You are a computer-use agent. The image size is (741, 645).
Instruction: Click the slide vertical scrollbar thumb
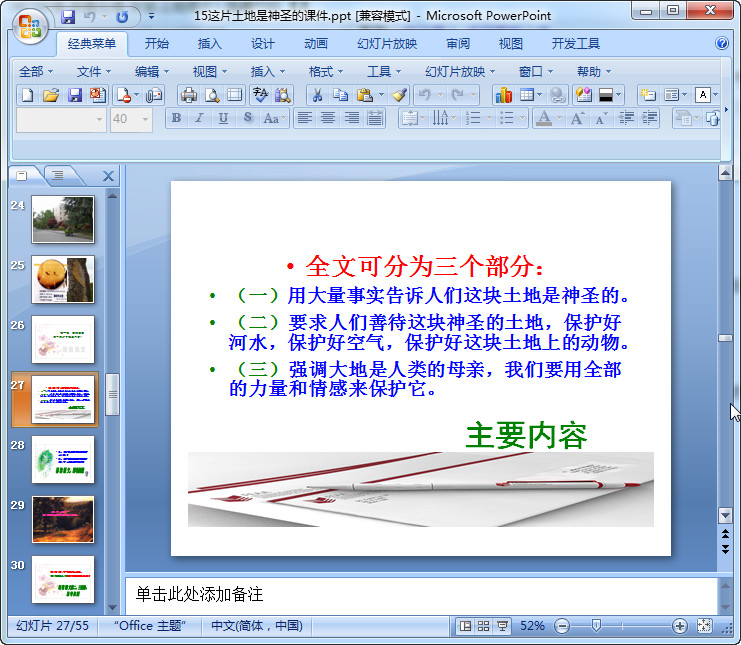(725, 338)
